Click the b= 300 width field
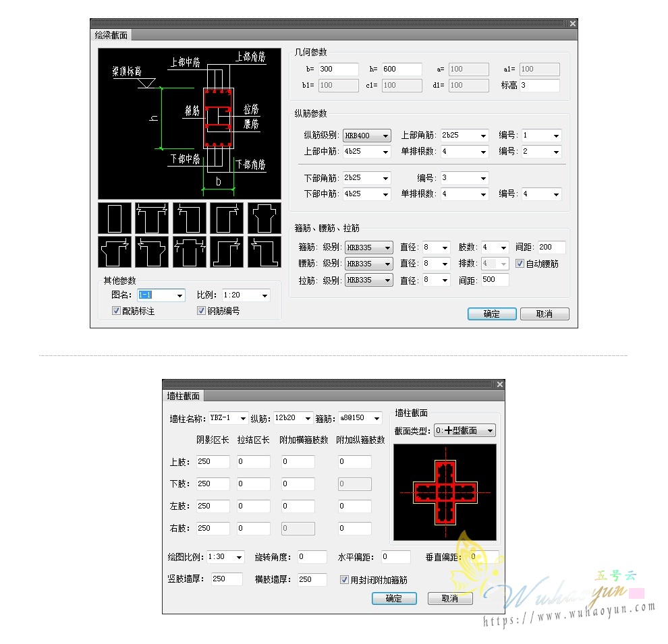The image size is (668, 644). 339,69
